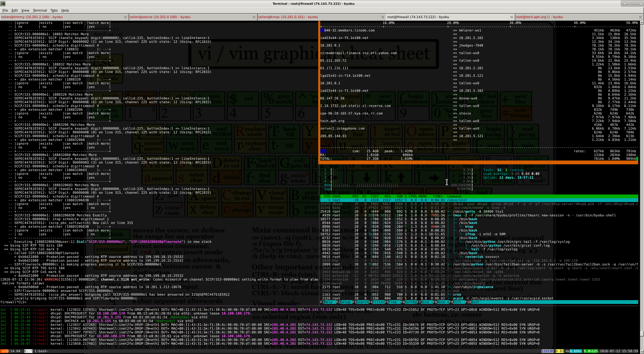Switch to the root@tech.aph.org tab
644x354 pixels.
click(x=539, y=17)
